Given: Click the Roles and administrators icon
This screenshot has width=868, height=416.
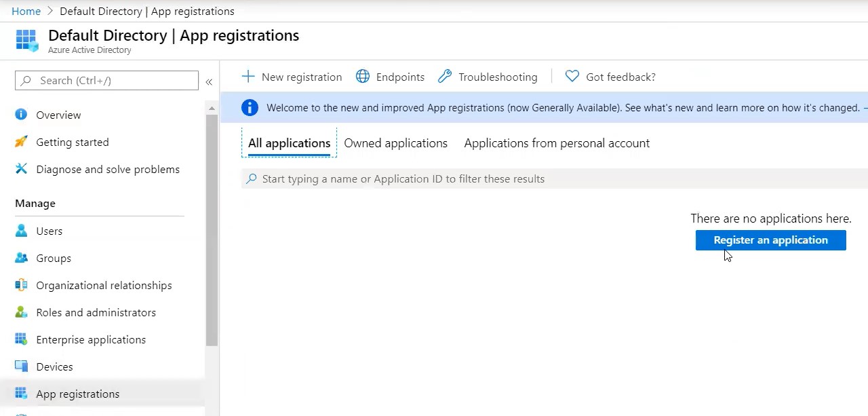Looking at the screenshot, I should (x=21, y=312).
